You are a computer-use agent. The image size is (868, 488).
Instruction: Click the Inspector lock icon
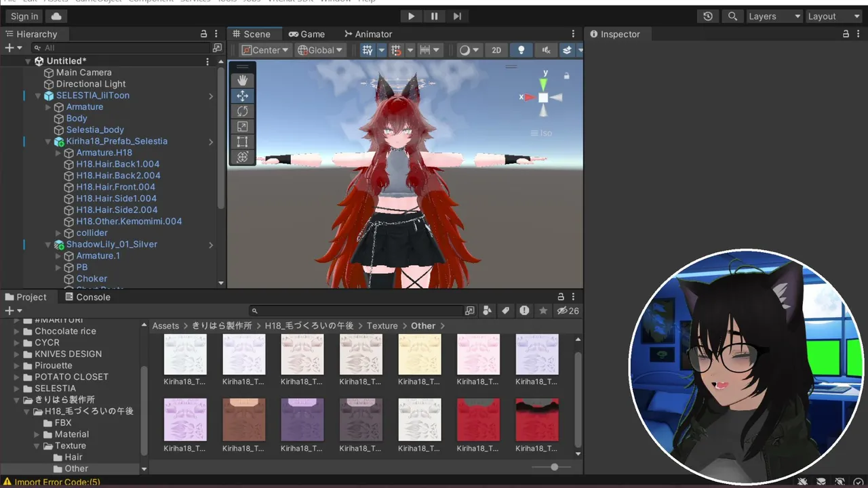coord(846,34)
